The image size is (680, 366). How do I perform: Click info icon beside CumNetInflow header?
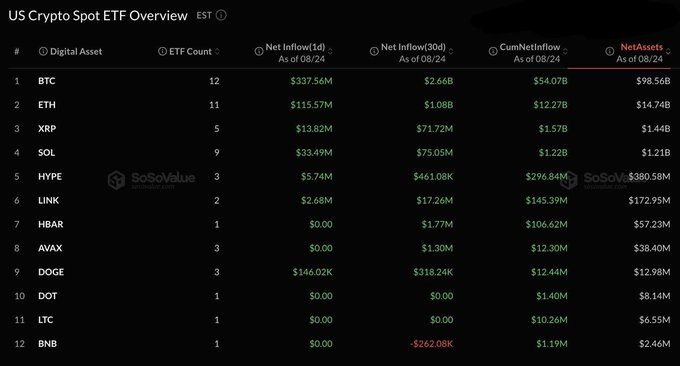pyautogui.click(x=493, y=51)
